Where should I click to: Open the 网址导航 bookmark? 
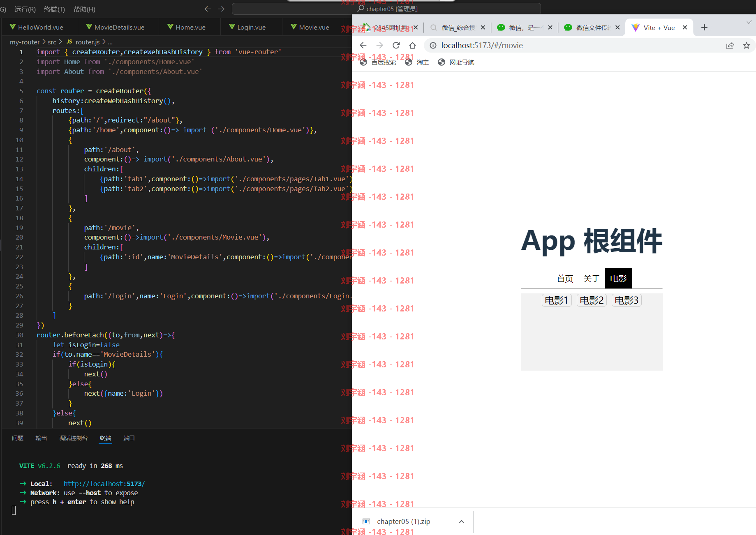click(x=456, y=62)
